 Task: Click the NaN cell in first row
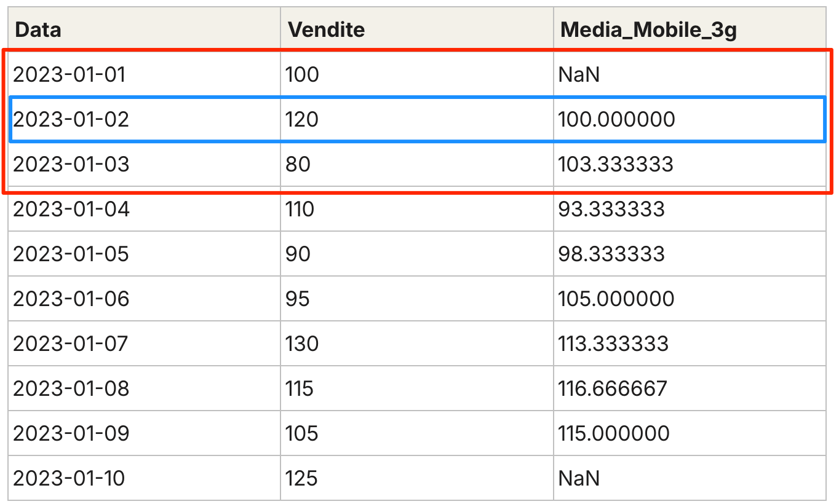click(x=579, y=74)
